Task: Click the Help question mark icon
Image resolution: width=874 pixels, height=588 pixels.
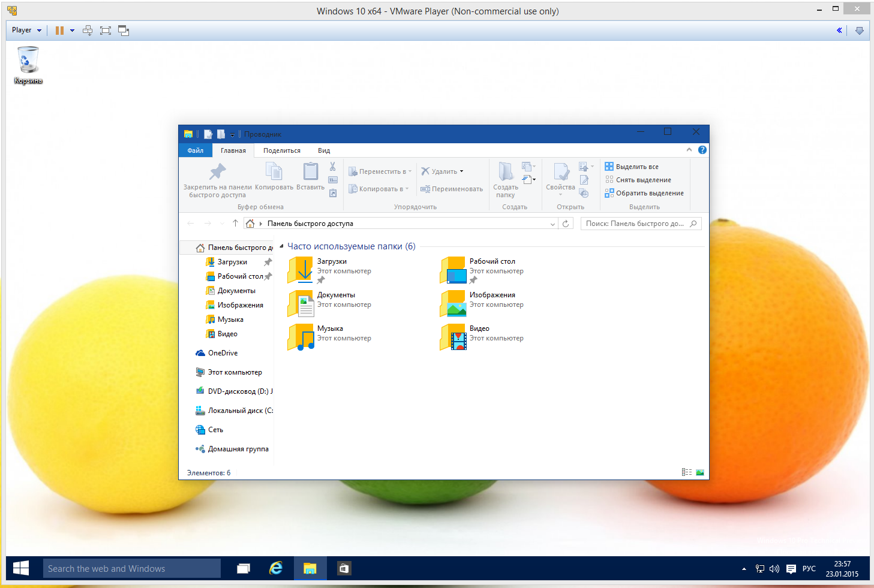Action: click(702, 150)
